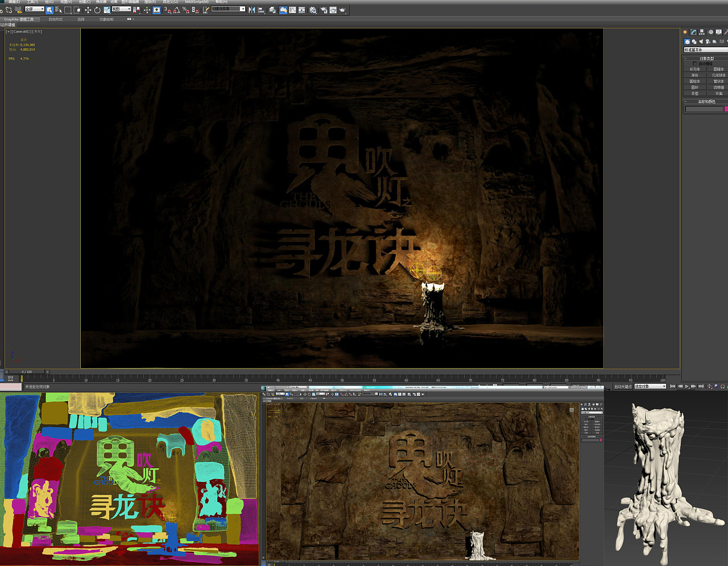
Task: Open the 全部 selection filter dropdown
Action: coord(34,9)
